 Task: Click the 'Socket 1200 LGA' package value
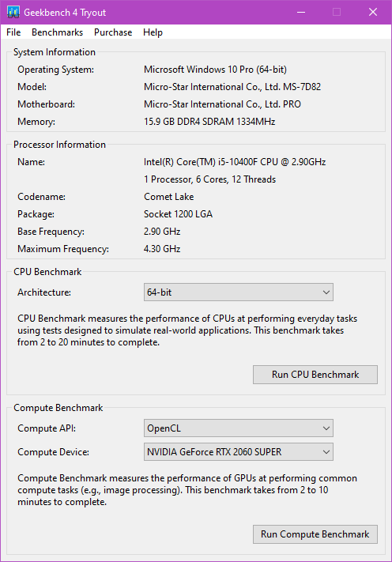point(178,214)
